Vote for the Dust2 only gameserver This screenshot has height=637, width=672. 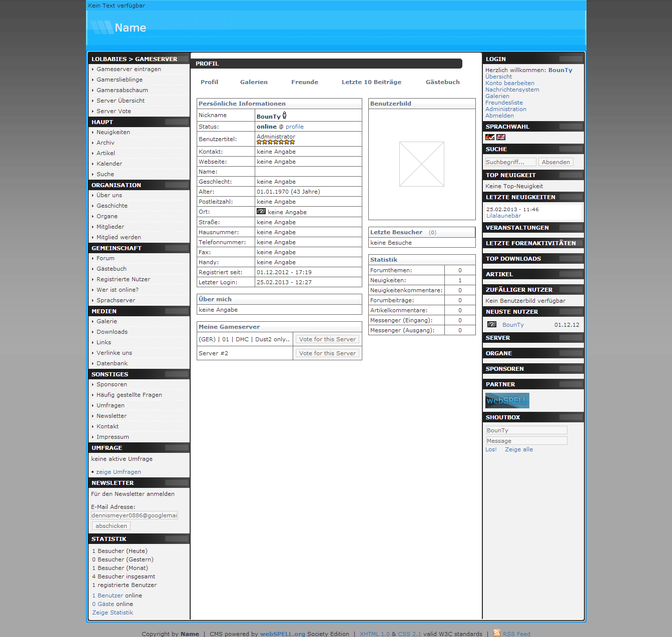click(x=327, y=339)
